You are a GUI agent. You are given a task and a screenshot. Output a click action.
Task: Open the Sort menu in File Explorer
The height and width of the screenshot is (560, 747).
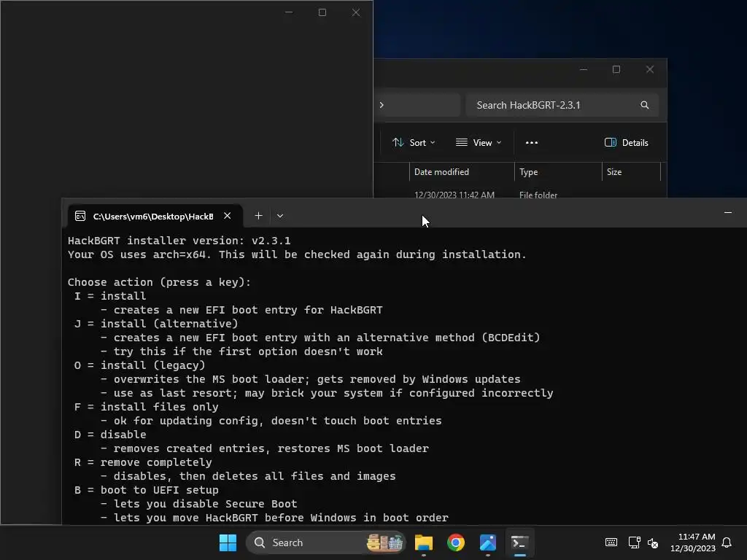pyautogui.click(x=413, y=142)
